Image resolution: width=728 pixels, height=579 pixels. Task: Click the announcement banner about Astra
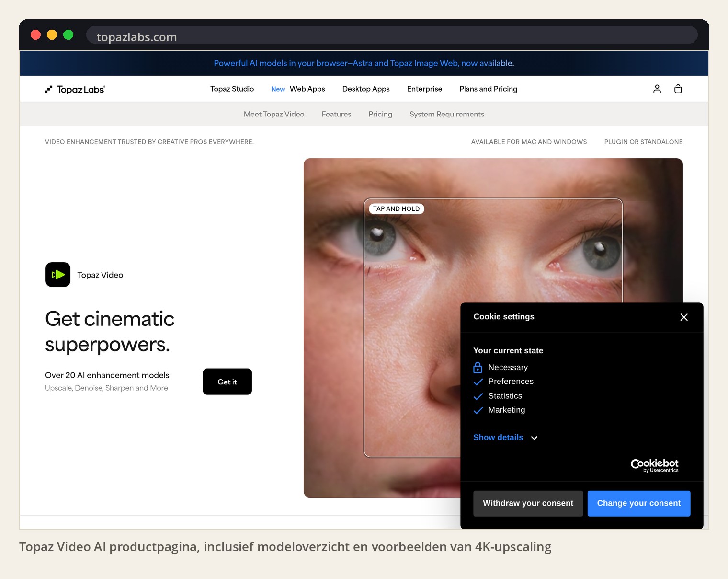[364, 63]
